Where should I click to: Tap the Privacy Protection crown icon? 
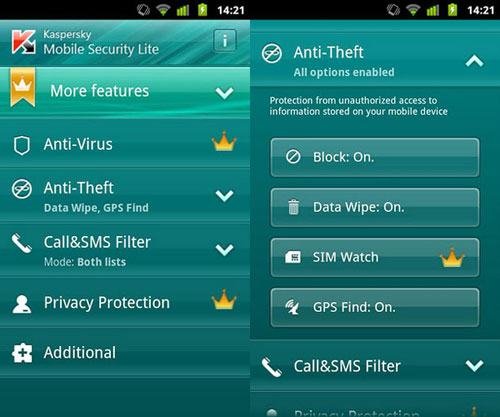[x=224, y=299]
